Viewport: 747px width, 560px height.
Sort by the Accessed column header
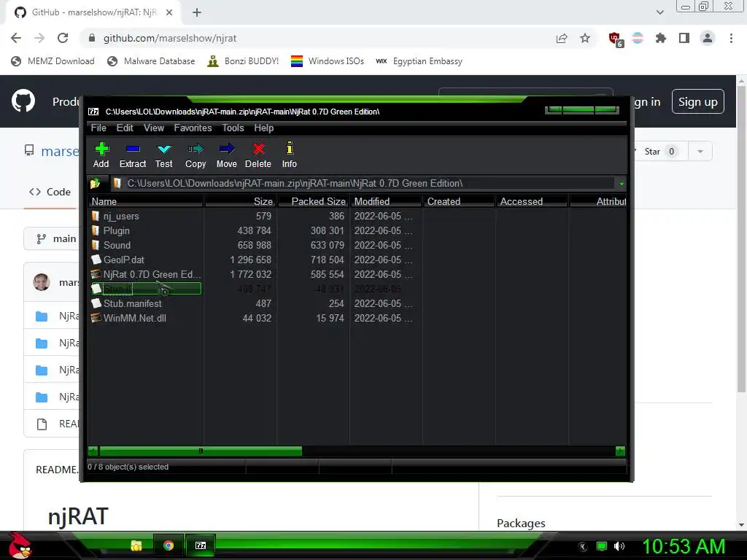532,201
